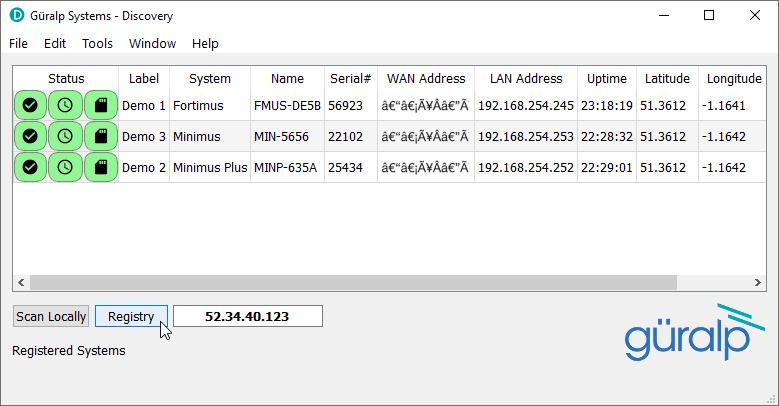
Task: Click uptime value 22:28:32
Action: (607, 136)
